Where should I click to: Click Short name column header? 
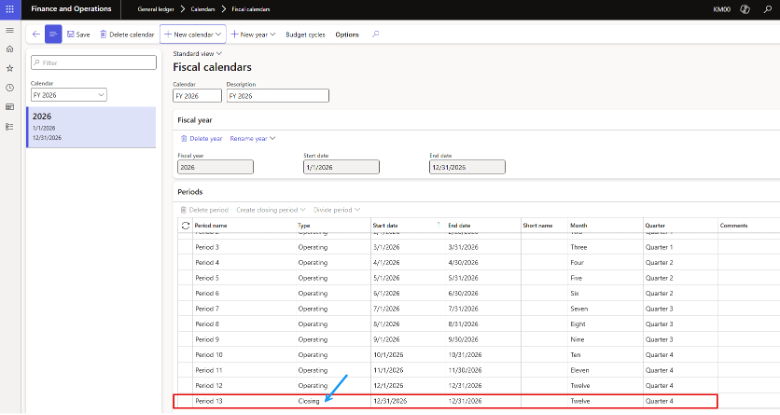[538, 225]
